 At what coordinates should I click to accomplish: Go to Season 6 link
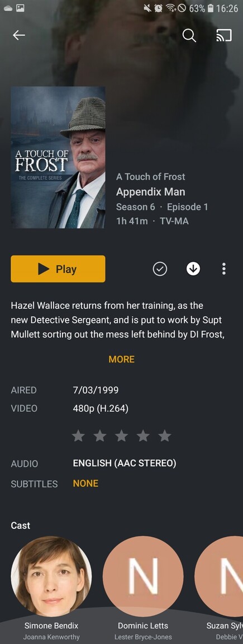click(136, 207)
